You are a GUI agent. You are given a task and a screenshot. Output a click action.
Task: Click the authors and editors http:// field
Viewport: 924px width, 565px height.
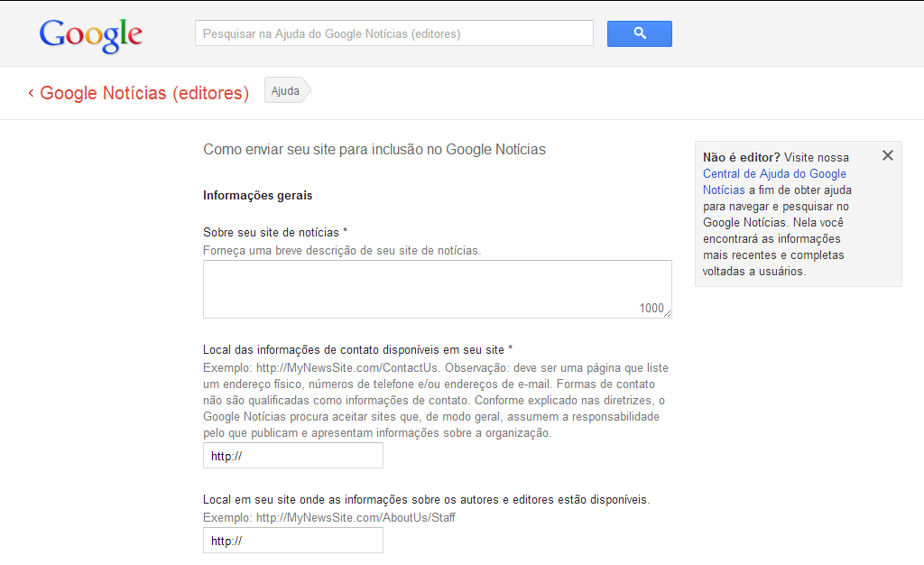click(292, 540)
